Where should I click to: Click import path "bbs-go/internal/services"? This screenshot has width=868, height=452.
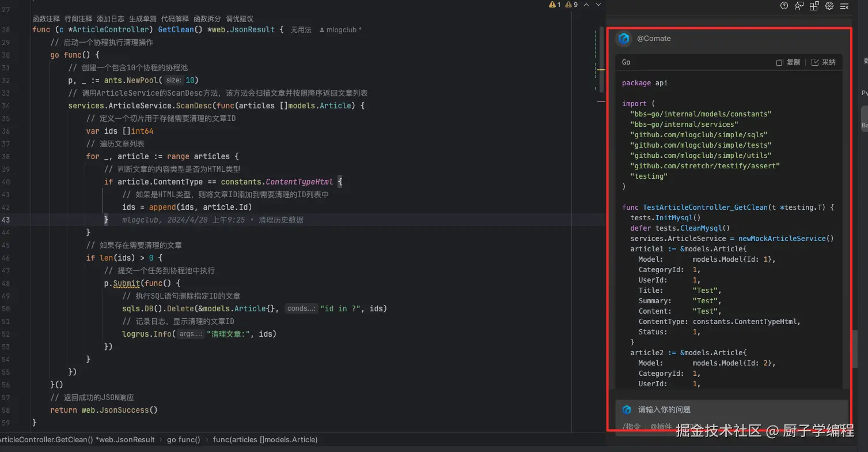click(x=684, y=125)
